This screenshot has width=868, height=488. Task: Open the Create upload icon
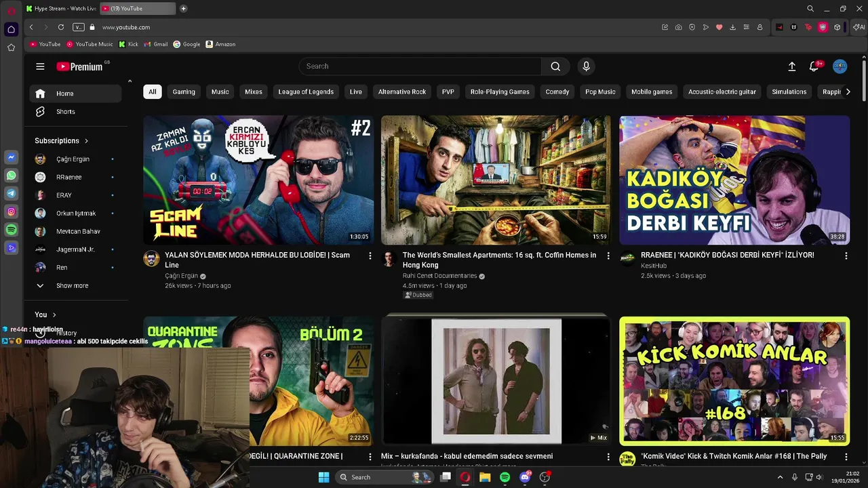tap(791, 66)
